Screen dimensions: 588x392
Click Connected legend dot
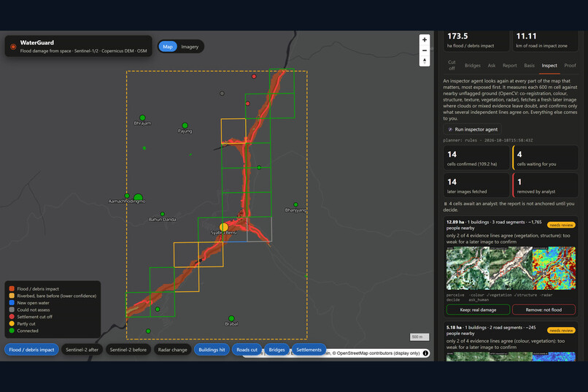tap(12, 331)
